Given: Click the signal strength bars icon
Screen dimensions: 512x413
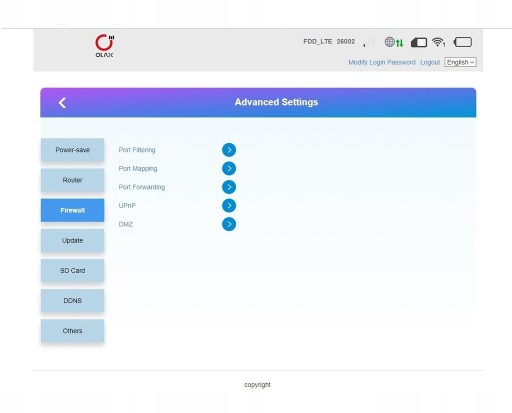Looking at the screenshot, I should tap(369, 42).
